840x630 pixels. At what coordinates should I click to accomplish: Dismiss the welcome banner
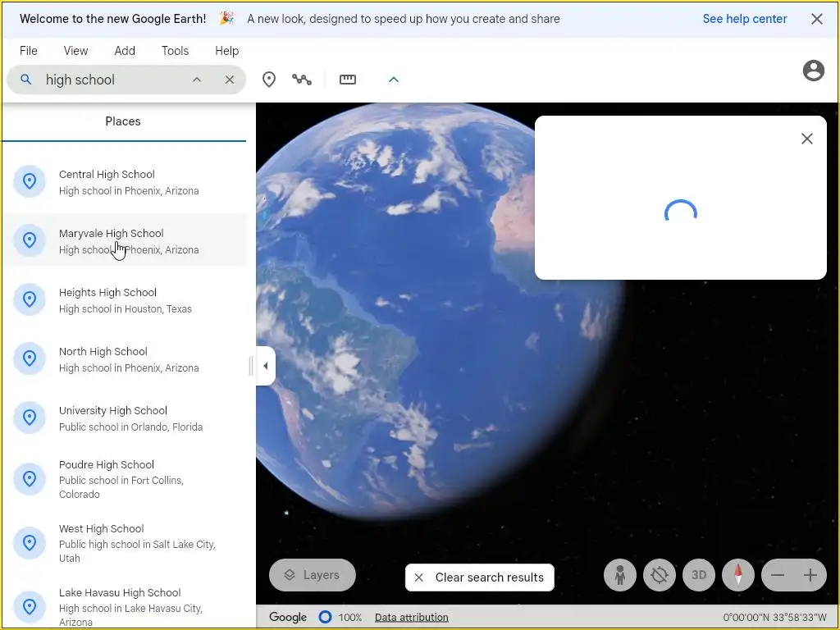click(x=817, y=20)
